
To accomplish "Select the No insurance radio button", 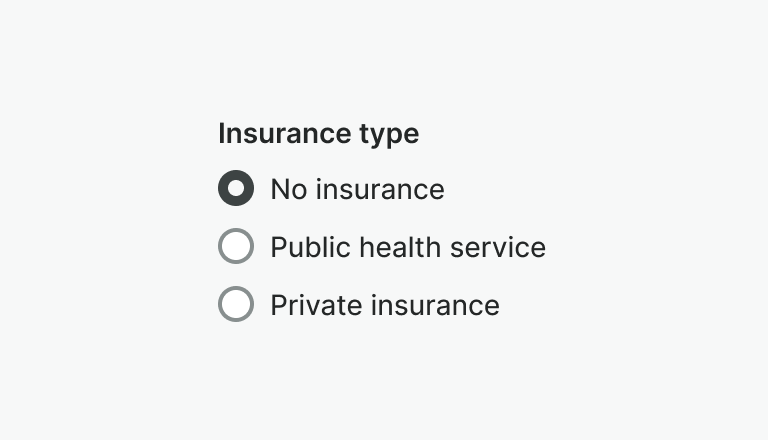I will (236, 189).
